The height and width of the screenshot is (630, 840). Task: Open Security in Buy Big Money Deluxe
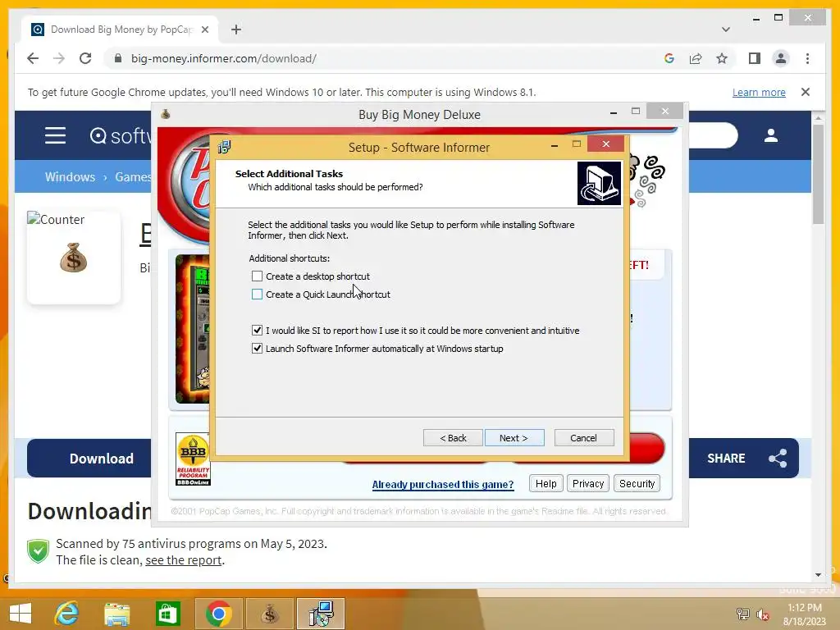pyautogui.click(x=637, y=484)
